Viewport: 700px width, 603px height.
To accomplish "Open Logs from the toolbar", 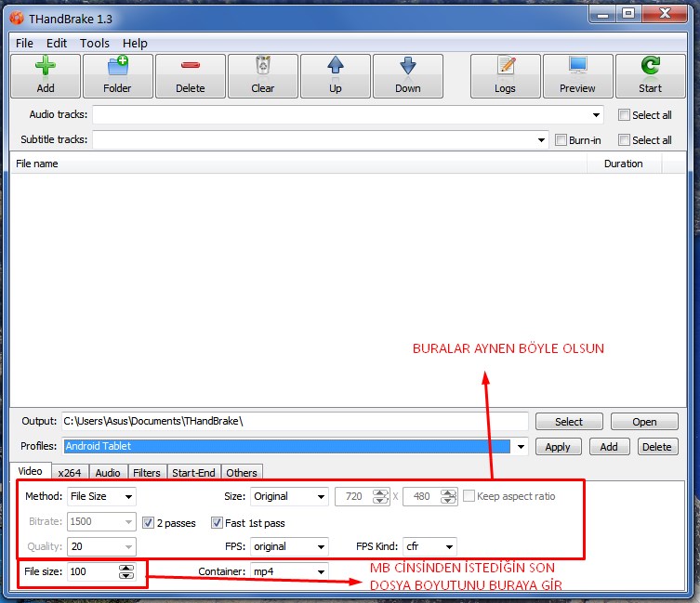I will 506,75.
